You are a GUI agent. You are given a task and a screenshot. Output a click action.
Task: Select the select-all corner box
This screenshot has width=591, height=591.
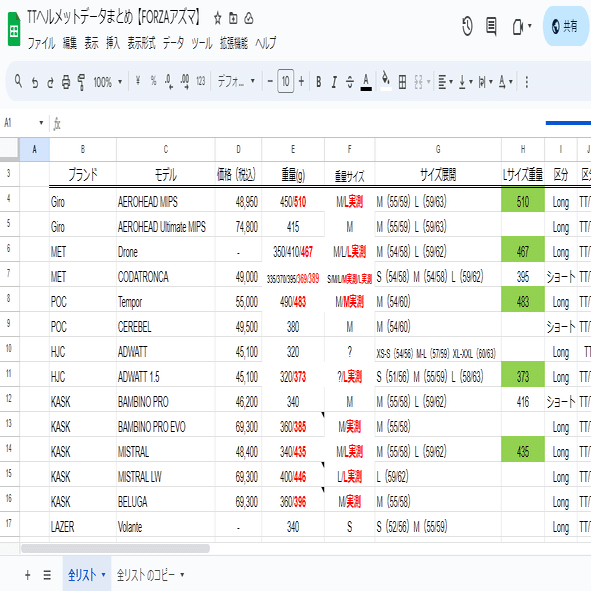point(9,149)
